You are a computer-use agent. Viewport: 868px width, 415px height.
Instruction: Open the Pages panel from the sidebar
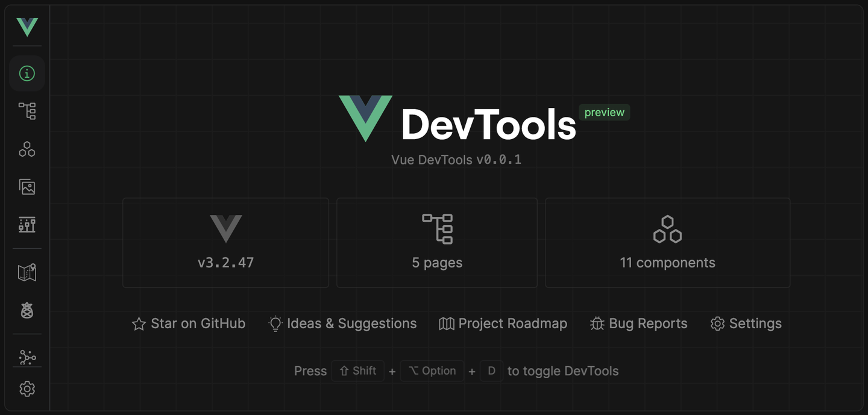27,111
